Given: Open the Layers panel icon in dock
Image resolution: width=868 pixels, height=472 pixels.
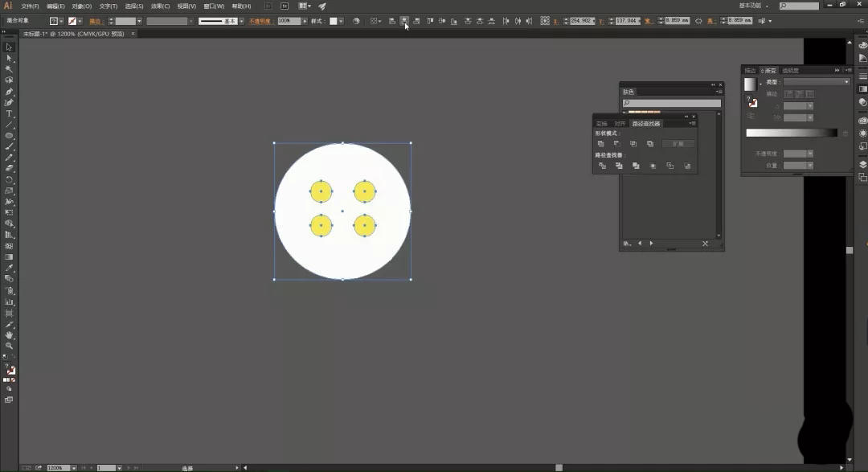Looking at the screenshot, I should click(862, 165).
